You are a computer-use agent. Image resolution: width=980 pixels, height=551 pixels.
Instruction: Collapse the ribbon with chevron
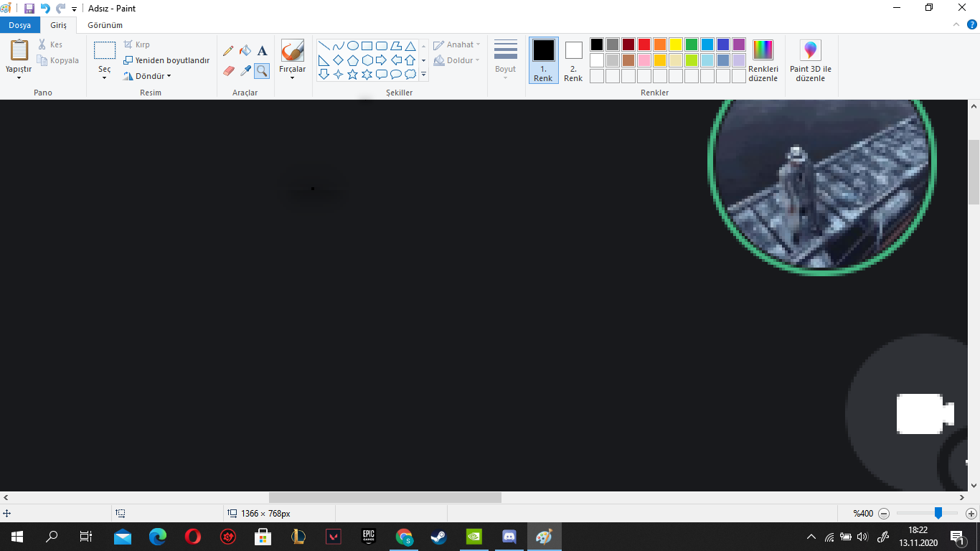956,24
